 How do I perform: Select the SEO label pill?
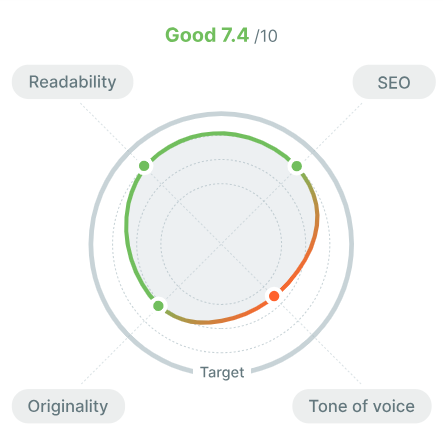click(394, 82)
